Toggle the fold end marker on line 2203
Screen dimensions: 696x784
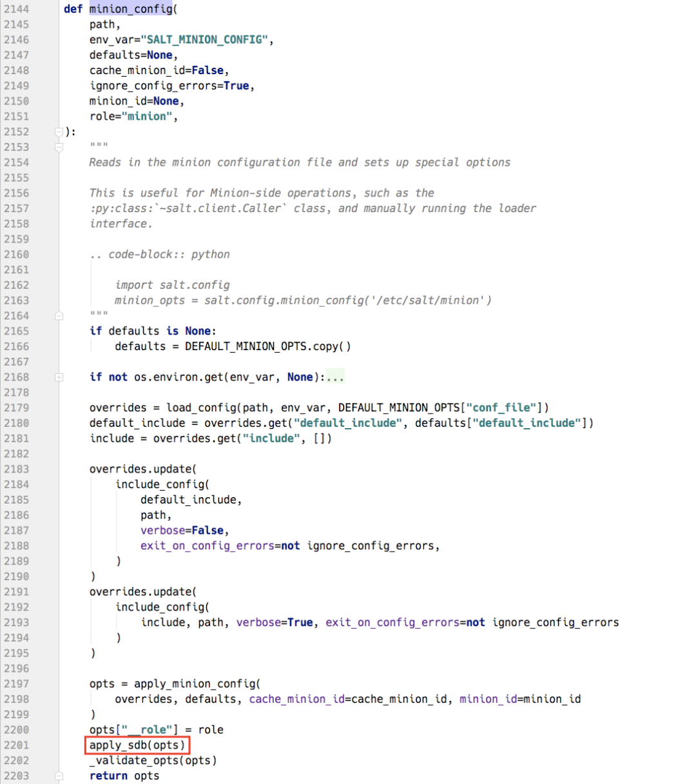[x=59, y=776]
